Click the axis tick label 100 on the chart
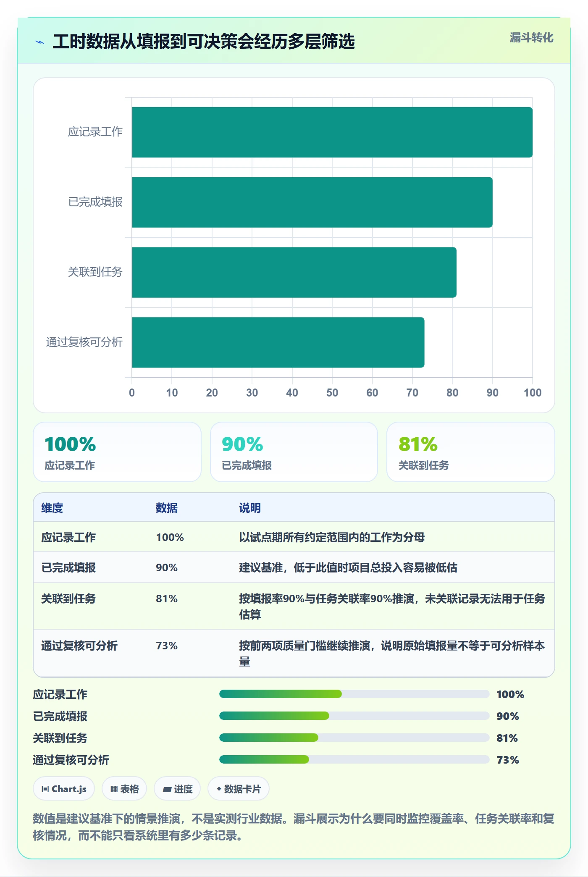588x877 pixels. pyautogui.click(x=533, y=393)
